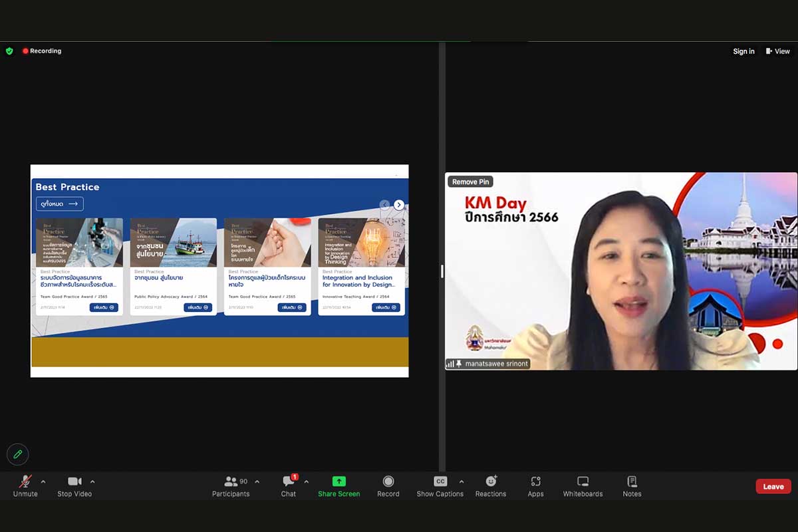This screenshot has width=798, height=532.
Task: Click Remove Pin on the speaker video
Action: pyautogui.click(x=470, y=182)
